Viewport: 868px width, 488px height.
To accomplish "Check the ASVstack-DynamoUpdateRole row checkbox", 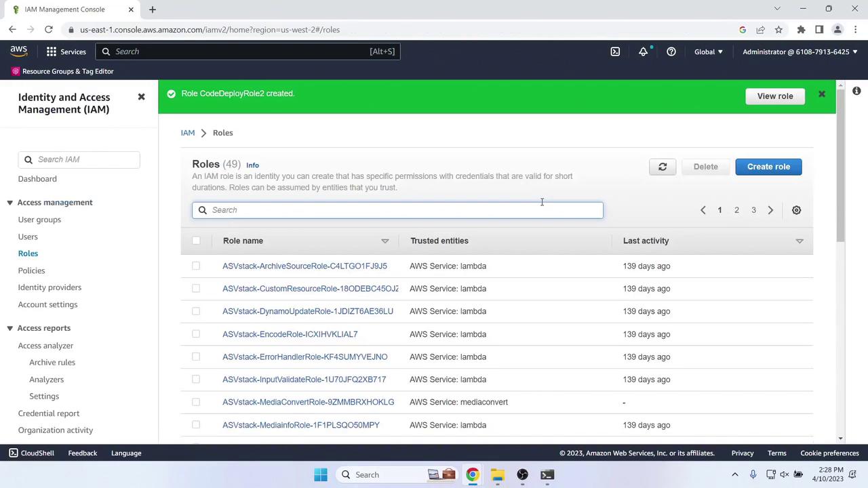I will tap(196, 311).
